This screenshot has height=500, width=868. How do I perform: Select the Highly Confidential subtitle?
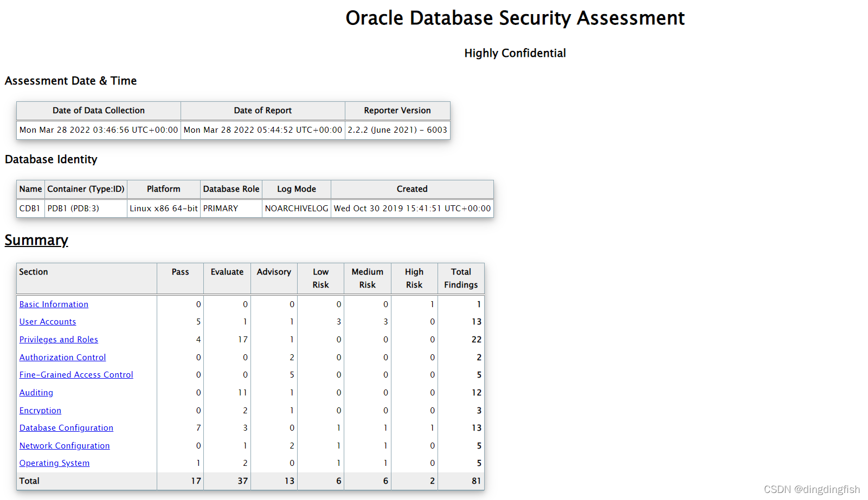point(515,53)
